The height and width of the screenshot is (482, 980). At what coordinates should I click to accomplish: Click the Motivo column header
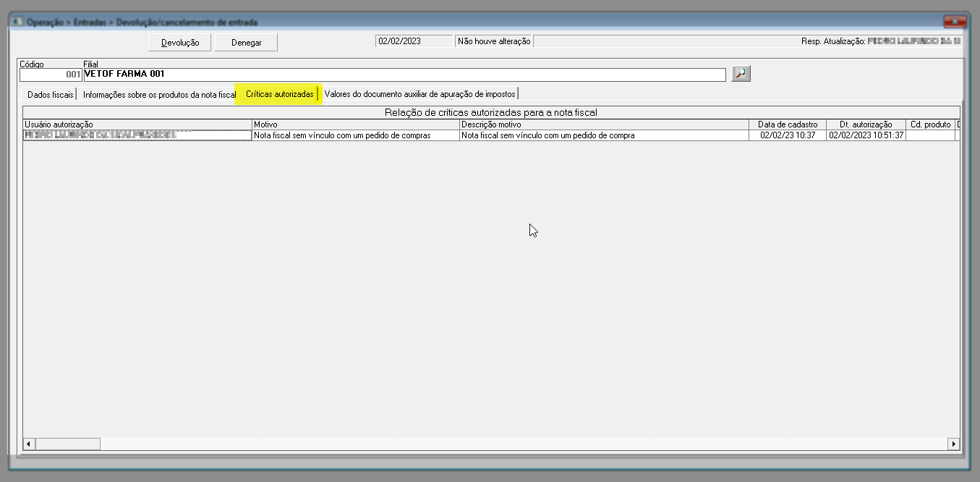click(356, 124)
